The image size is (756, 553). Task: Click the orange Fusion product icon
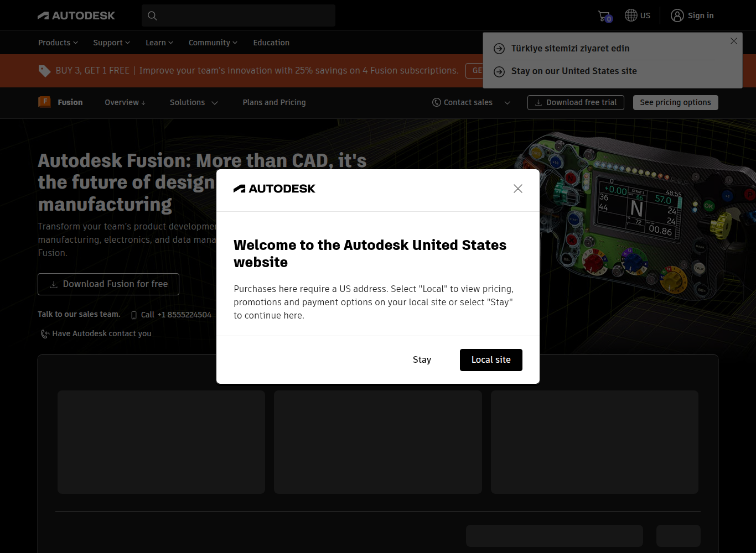[x=44, y=102]
